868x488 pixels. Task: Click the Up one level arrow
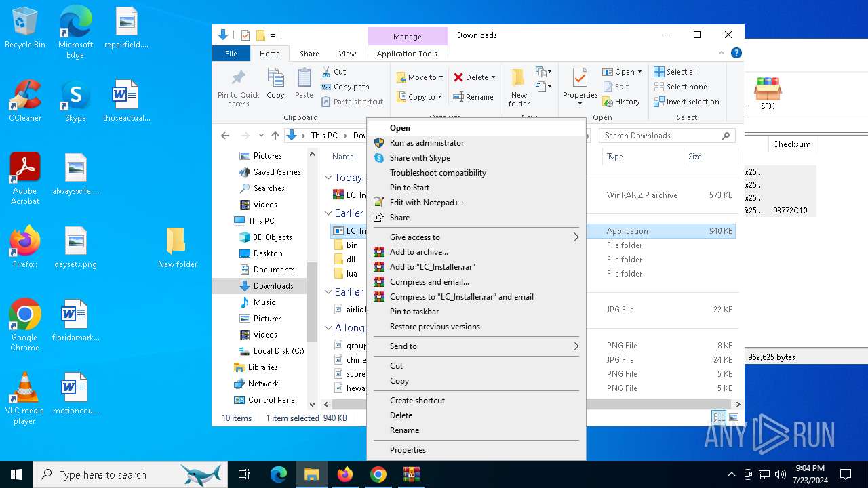(275, 136)
